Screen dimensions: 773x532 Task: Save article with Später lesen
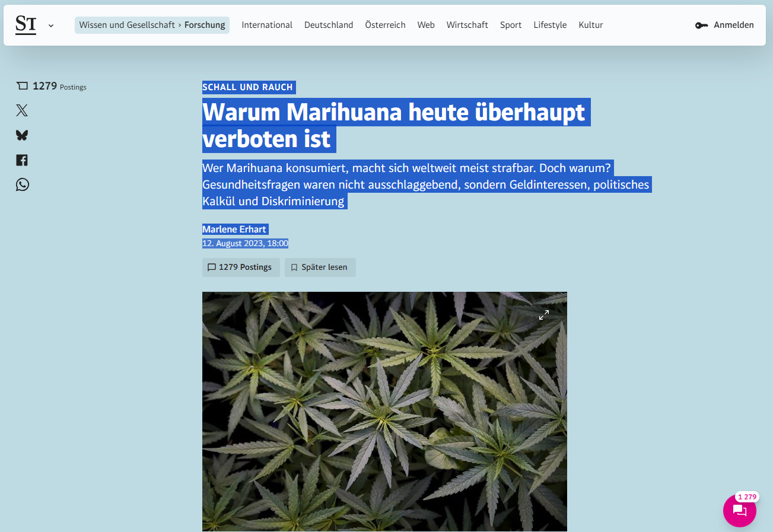[320, 267]
